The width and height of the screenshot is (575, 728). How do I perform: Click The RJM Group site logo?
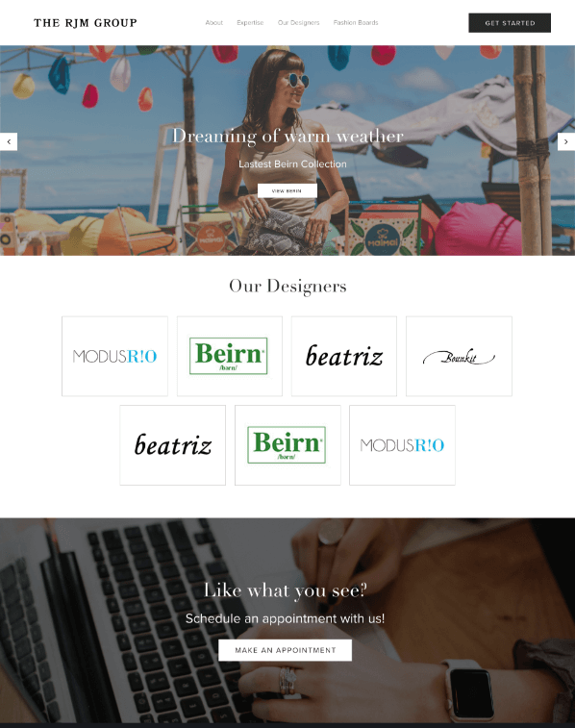[x=86, y=23]
